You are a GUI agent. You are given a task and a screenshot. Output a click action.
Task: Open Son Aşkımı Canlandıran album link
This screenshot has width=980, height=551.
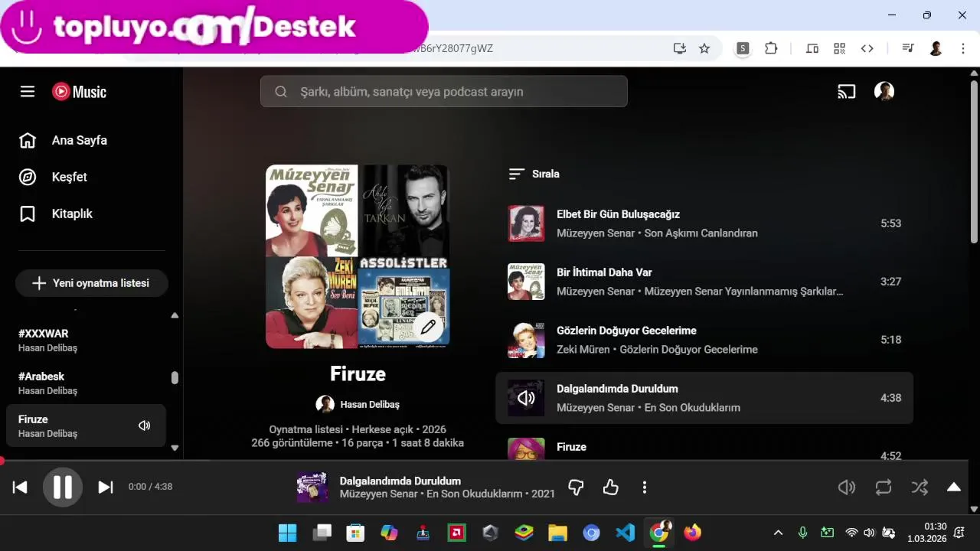(x=701, y=233)
